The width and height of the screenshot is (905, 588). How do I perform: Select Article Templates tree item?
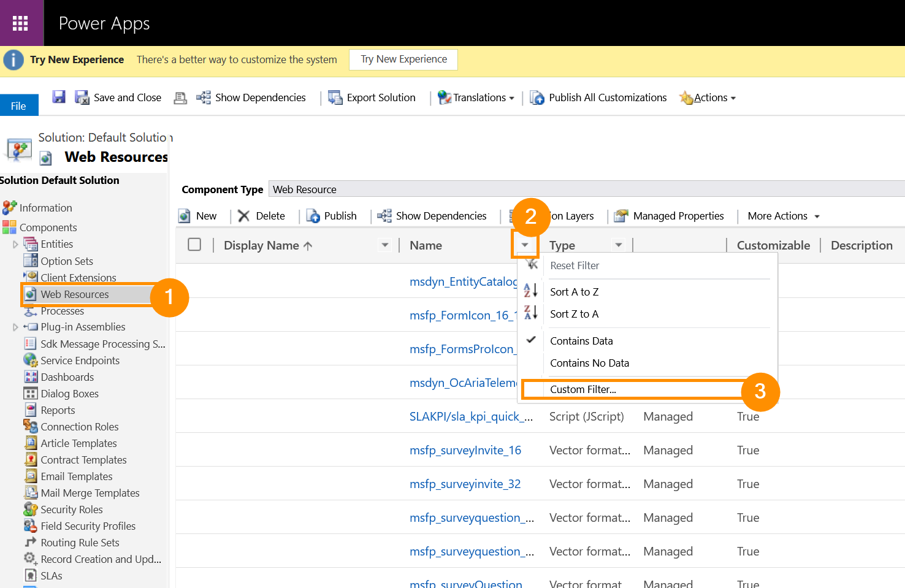78,443
